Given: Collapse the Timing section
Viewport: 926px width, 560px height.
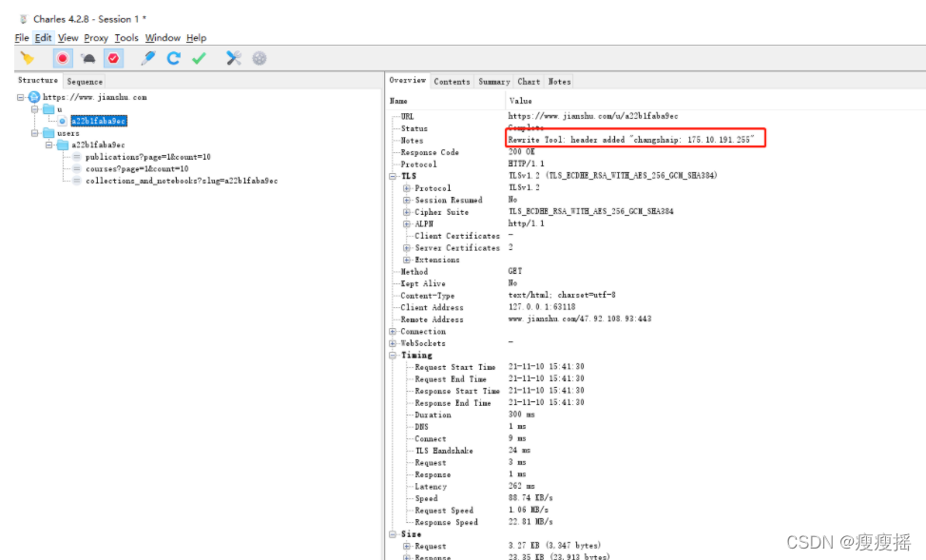Looking at the screenshot, I should (x=393, y=355).
